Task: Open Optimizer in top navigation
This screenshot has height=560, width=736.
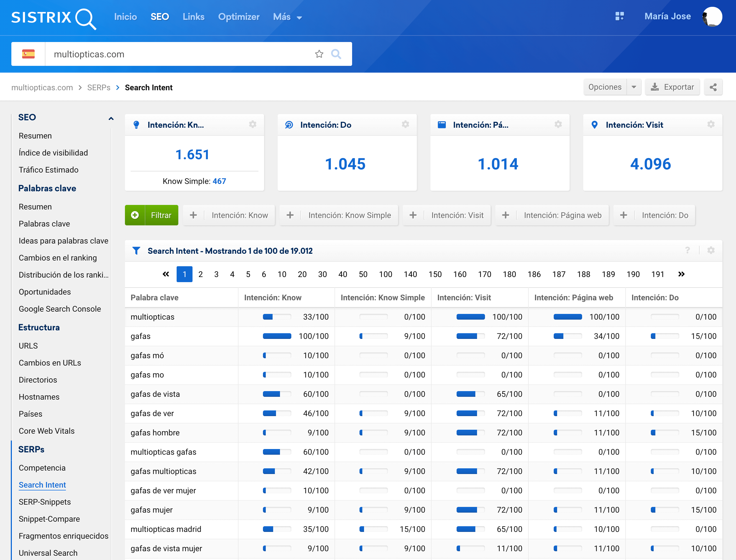Action: coord(239,17)
